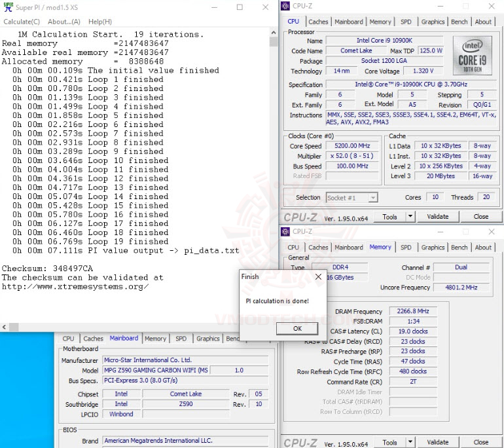Click Checksum: 348497CA line in Super PI
Image resolution: width=504 pixels, height=448 pixels.
click(47, 269)
